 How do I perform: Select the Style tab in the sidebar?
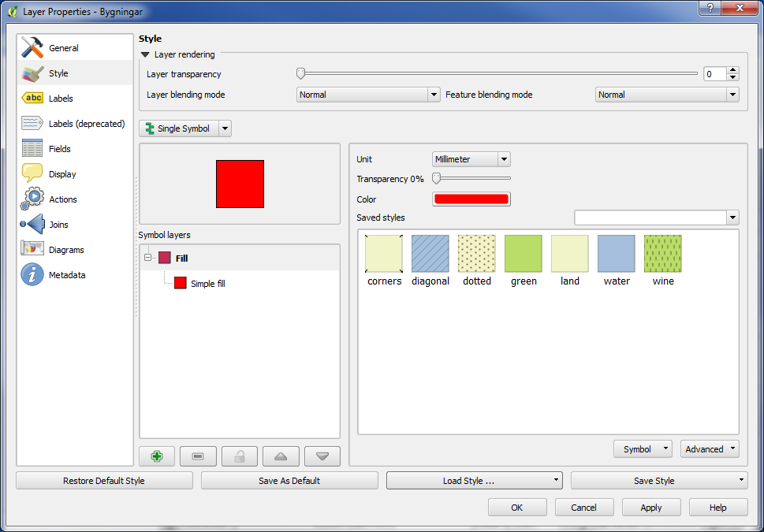point(75,73)
